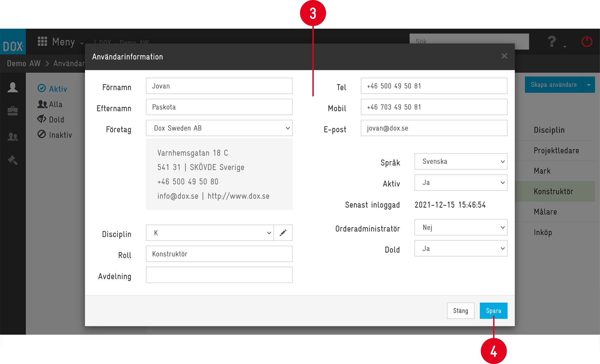Click the Förnamn input field
This screenshot has width=600, height=364.
pos(219,86)
